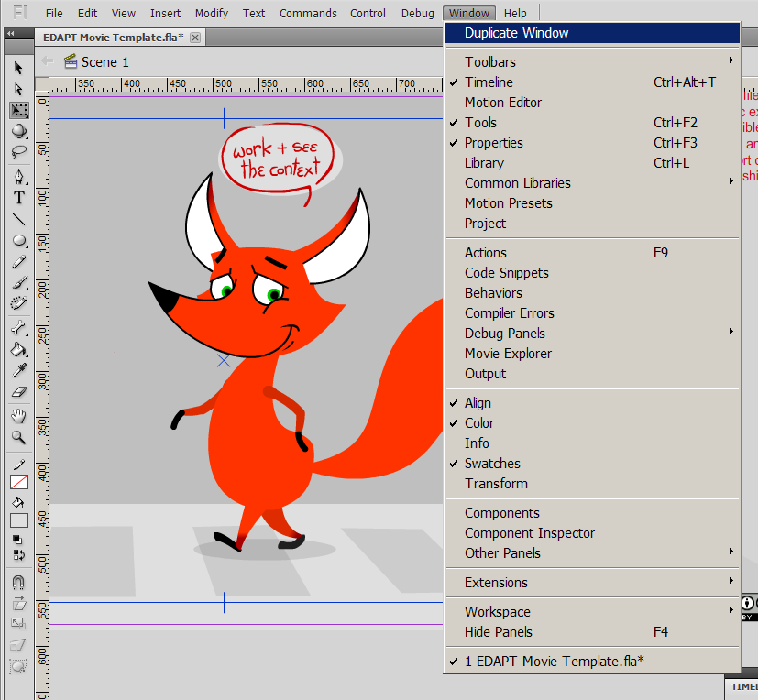Select the Eraser tool

tap(18, 392)
